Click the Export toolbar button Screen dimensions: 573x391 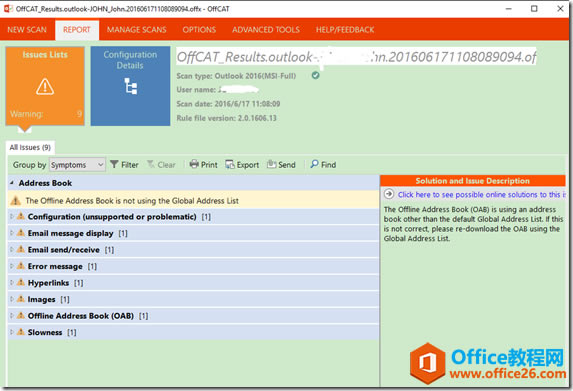[x=242, y=165]
